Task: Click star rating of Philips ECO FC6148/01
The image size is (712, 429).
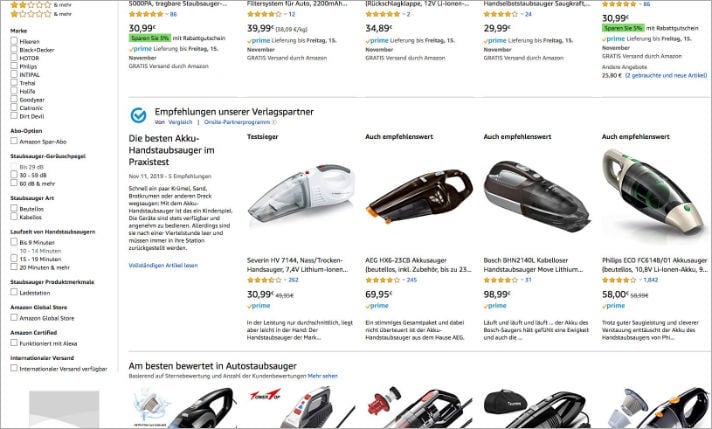Action: (619, 280)
